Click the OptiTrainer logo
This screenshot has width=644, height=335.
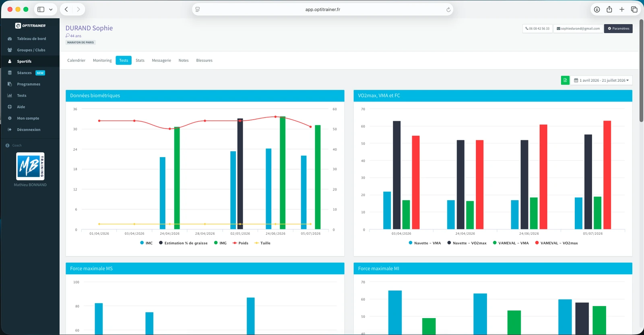[30, 25]
